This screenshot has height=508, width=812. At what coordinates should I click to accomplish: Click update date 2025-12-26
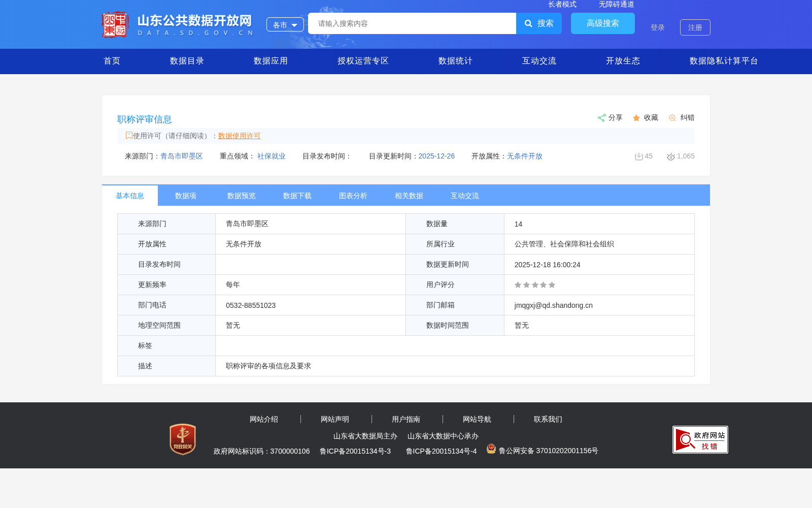pos(436,156)
